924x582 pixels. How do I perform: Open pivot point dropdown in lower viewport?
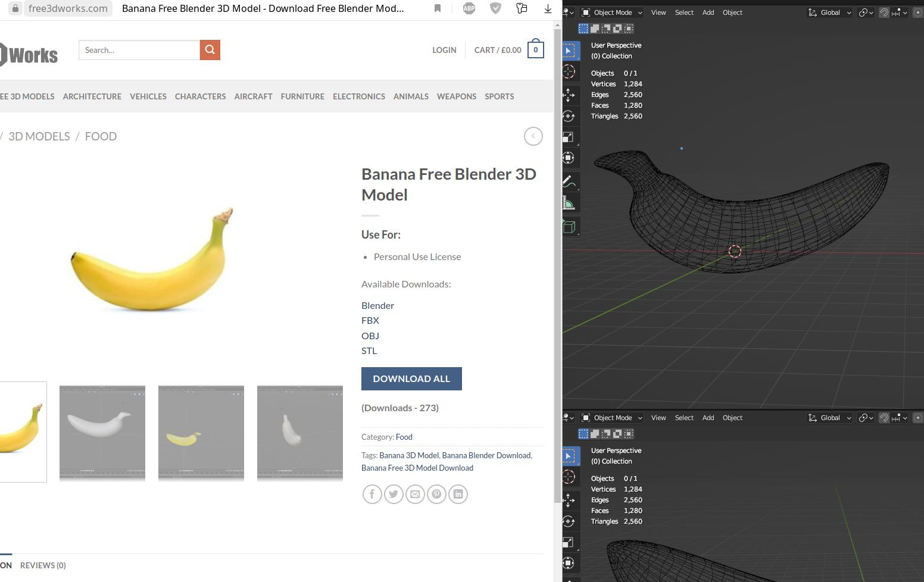(866, 418)
